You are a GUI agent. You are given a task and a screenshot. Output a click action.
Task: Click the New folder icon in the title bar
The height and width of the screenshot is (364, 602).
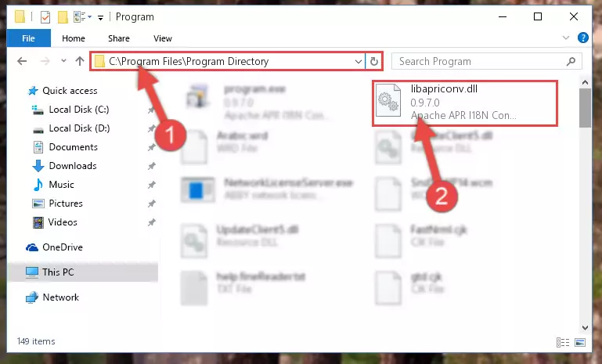tap(63, 17)
